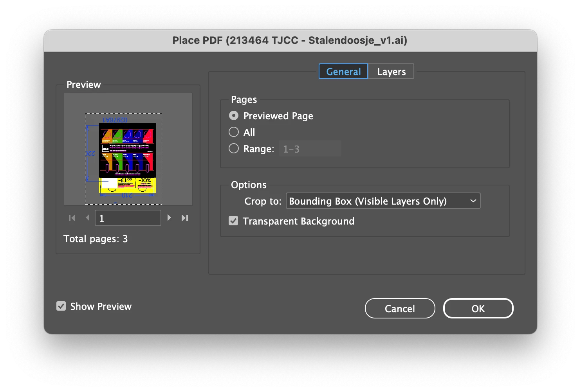Click the PDF page preview thumbnail
The width and height of the screenshot is (581, 392).
pos(124,159)
